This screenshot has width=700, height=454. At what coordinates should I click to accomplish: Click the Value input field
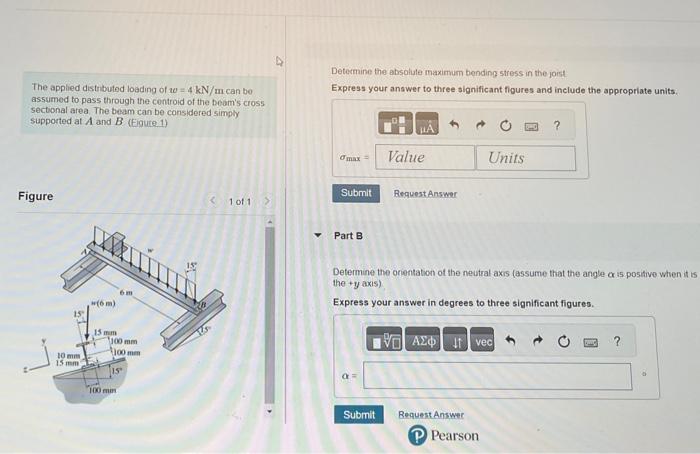pyautogui.click(x=425, y=157)
